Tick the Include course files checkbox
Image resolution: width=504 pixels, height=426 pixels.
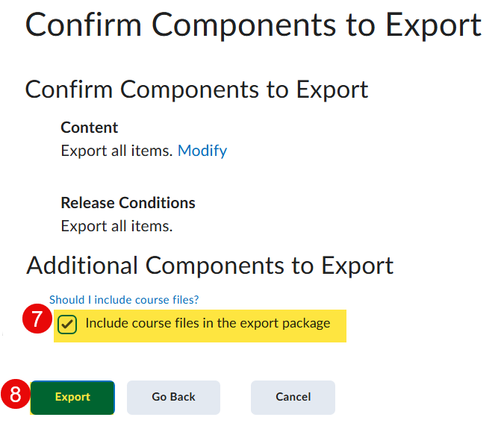click(x=67, y=325)
